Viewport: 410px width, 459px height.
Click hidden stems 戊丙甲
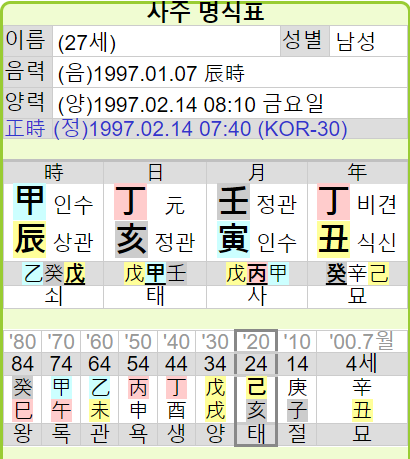tap(257, 274)
